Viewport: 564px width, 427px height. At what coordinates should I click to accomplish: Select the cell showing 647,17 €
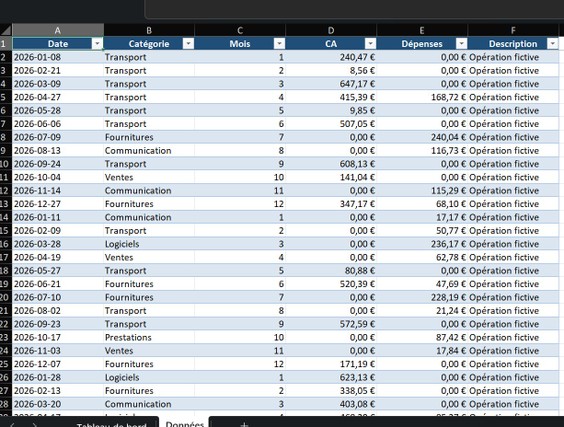331,84
